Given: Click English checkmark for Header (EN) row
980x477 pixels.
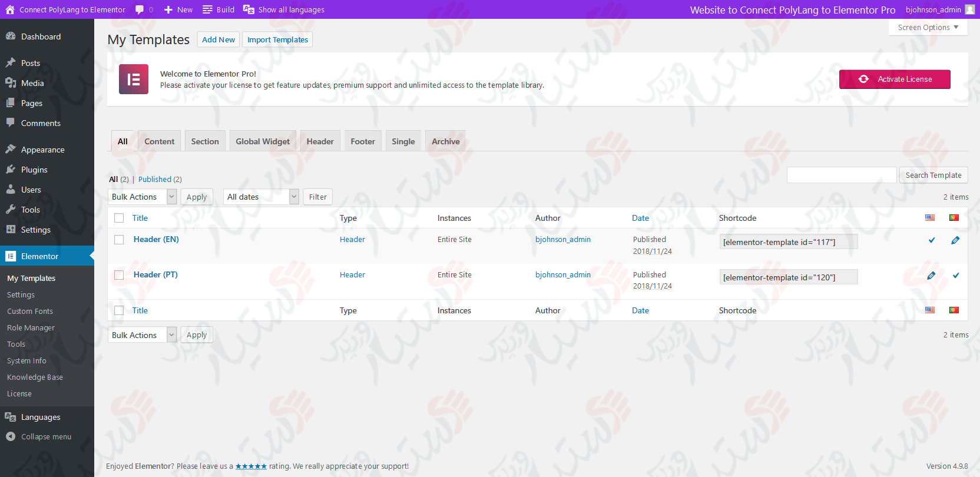Looking at the screenshot, I should (x=932, y=240).
